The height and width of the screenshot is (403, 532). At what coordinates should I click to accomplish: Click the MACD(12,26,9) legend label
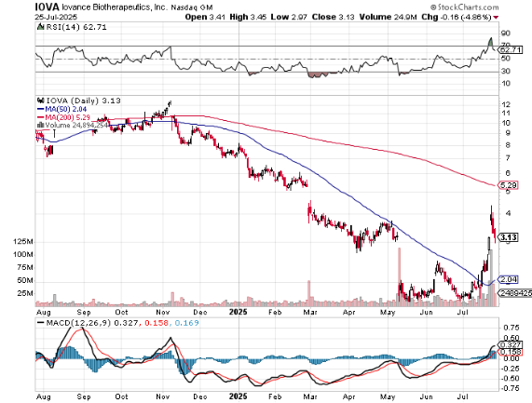coord(78,323)
